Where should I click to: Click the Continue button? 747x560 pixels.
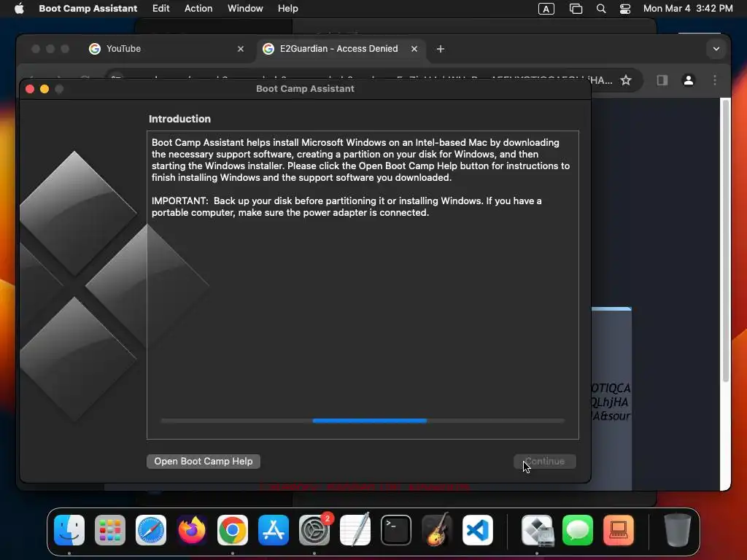pyautogui.click(x=545, y=461)
